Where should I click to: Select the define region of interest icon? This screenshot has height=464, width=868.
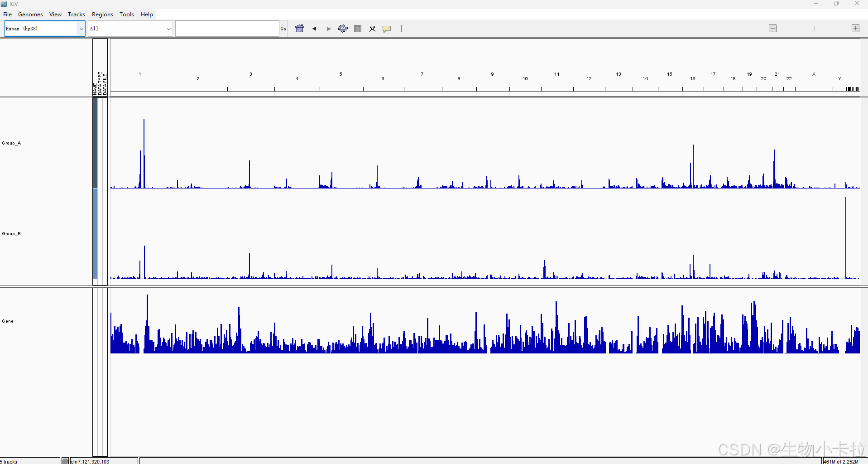pos(358,28)
